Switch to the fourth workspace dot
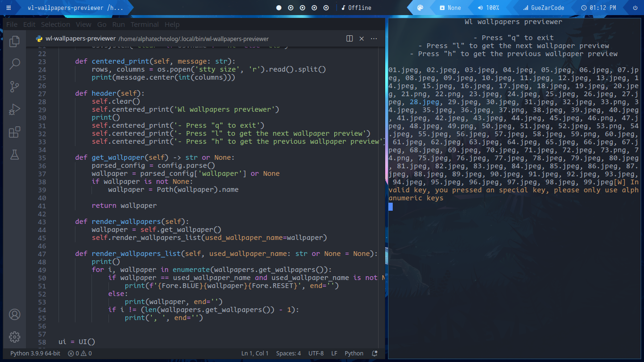Screen dimensions: 644x362 point(314,8)
